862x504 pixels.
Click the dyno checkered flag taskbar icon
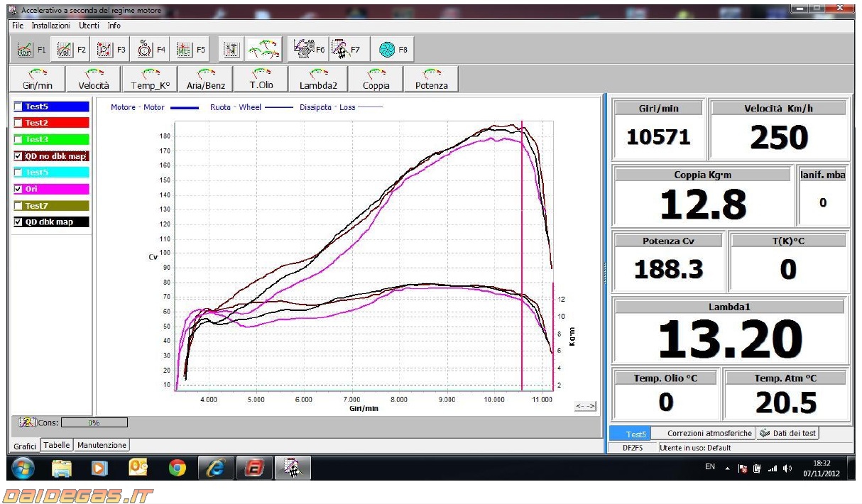293,468
